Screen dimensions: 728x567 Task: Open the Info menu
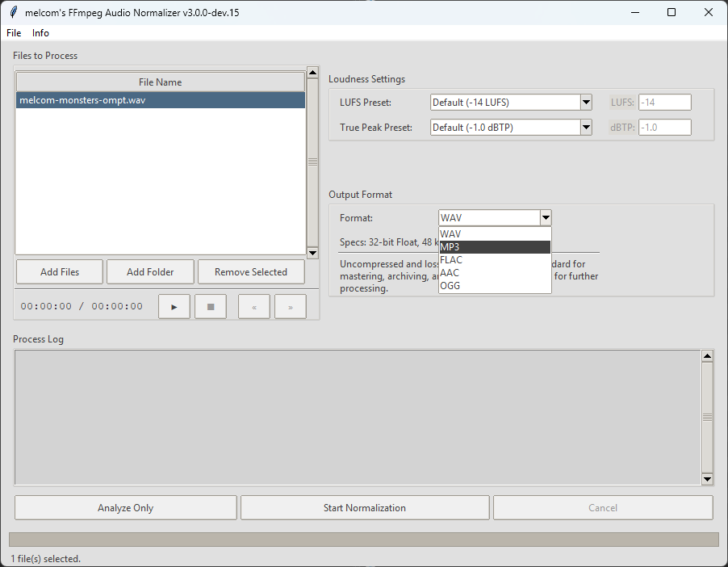[40, 33]
